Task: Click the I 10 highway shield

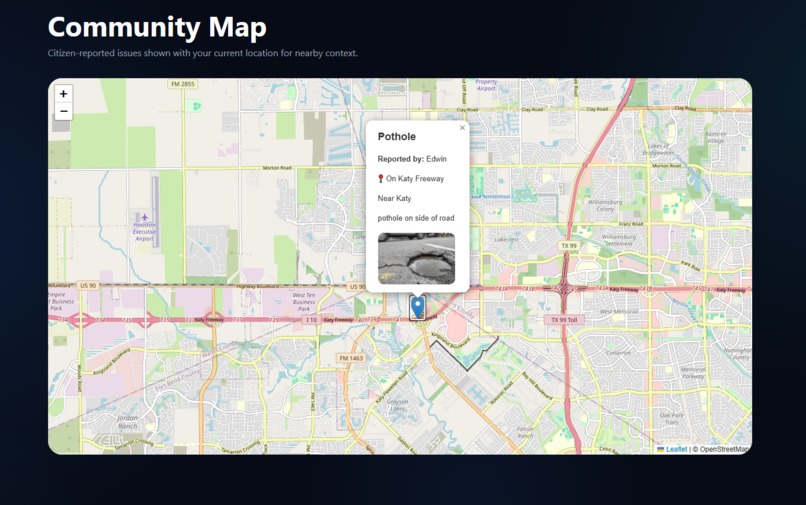Action: point(312,320)
